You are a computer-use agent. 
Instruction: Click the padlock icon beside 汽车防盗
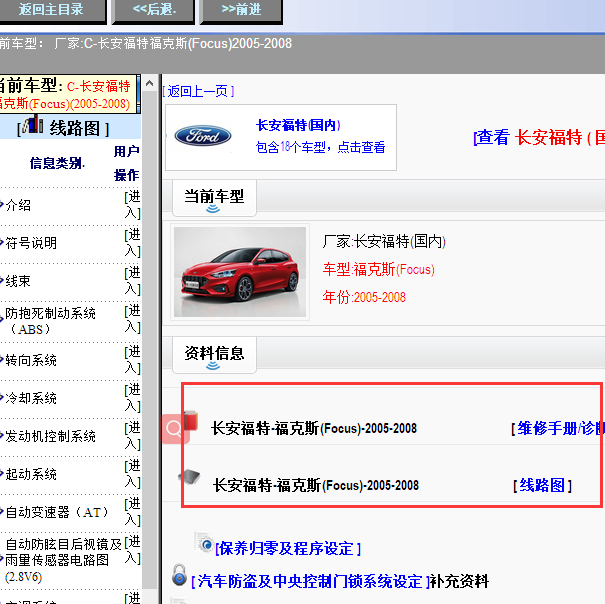click(179, 575)
